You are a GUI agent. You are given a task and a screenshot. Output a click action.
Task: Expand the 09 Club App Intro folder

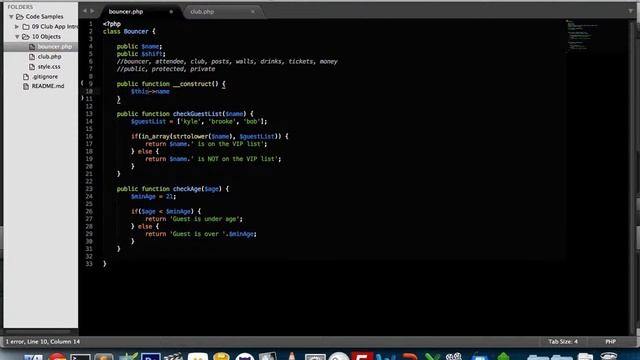[x=17, y=27]
